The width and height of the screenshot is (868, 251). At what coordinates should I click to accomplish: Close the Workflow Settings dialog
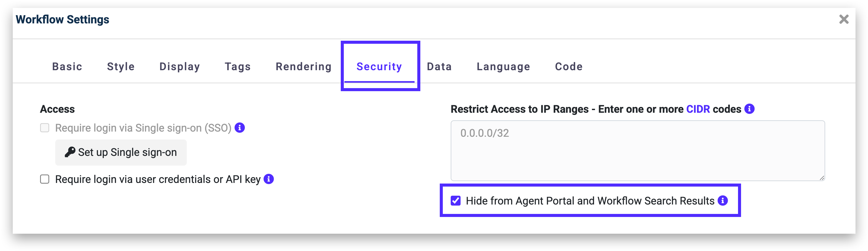[x=843, y=19]
